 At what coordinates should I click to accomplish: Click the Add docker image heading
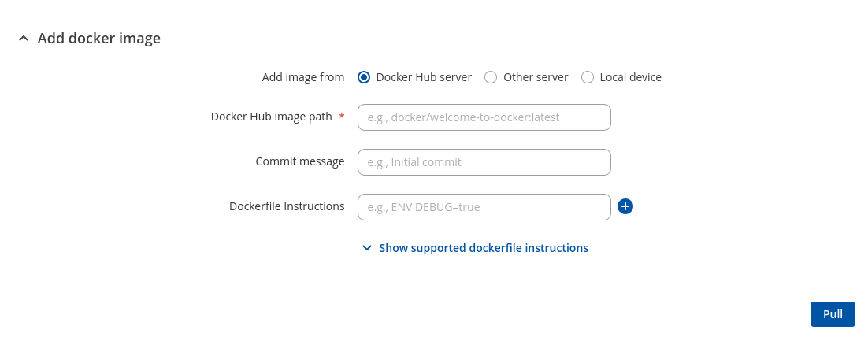pyautogui.click(x=99, y=38)
